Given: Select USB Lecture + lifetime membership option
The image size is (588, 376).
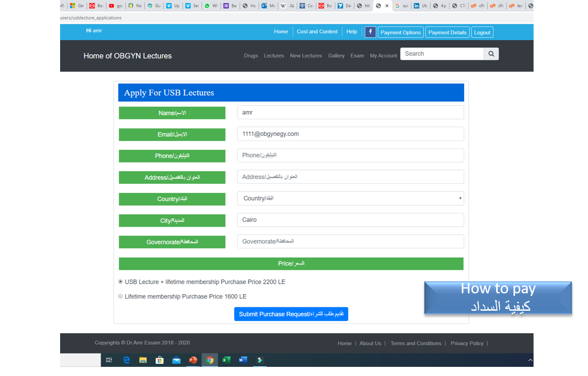Looking at the screenshot, I should (x=121, y=282).
